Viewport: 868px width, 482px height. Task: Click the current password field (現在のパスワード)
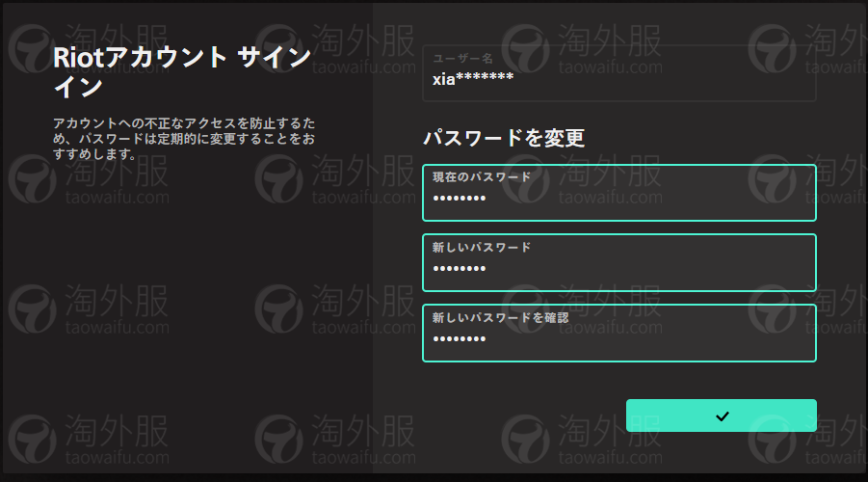(618, 193)
